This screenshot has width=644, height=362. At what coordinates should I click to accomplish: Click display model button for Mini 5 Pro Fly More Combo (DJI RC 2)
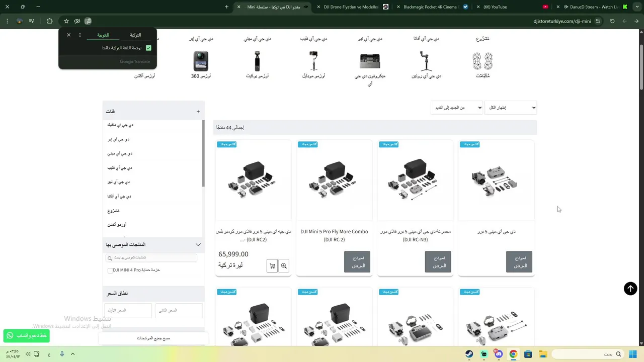(357, 262)
